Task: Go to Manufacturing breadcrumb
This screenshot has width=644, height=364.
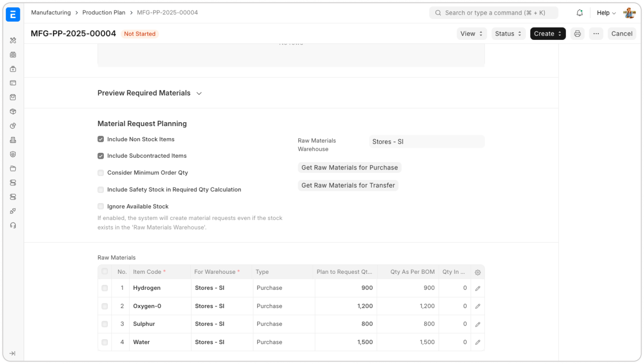Action: [51, 12]
